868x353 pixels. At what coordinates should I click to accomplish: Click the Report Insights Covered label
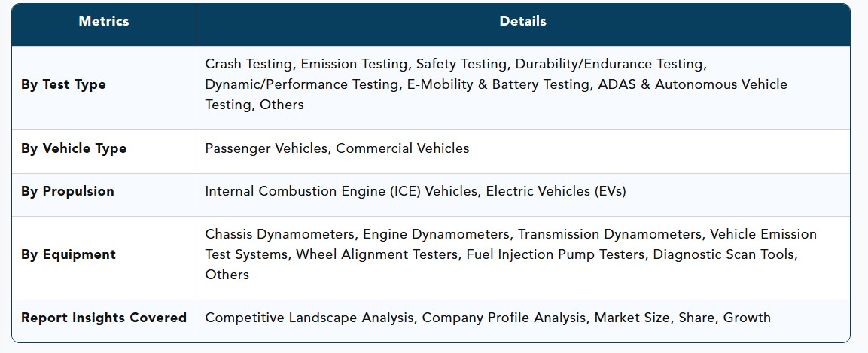pos(104,318)
